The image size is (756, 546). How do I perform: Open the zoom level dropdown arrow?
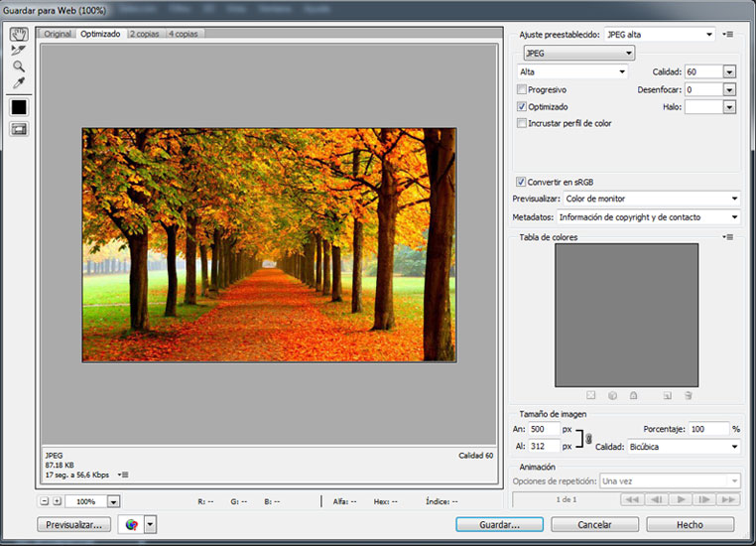click(113, 501)
